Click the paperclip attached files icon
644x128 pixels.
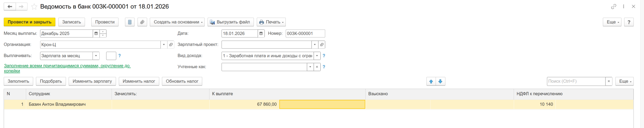[142, 22]
